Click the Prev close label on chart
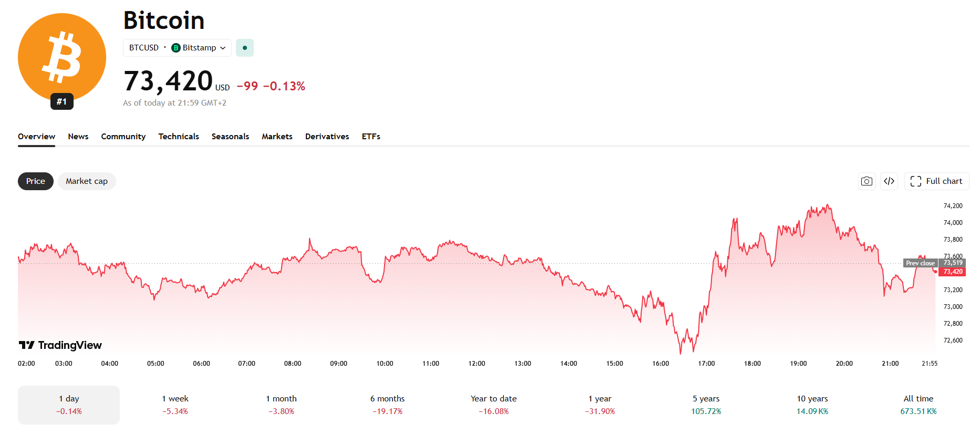The height and width of the screenshot is (434, 980). (921, 263)
